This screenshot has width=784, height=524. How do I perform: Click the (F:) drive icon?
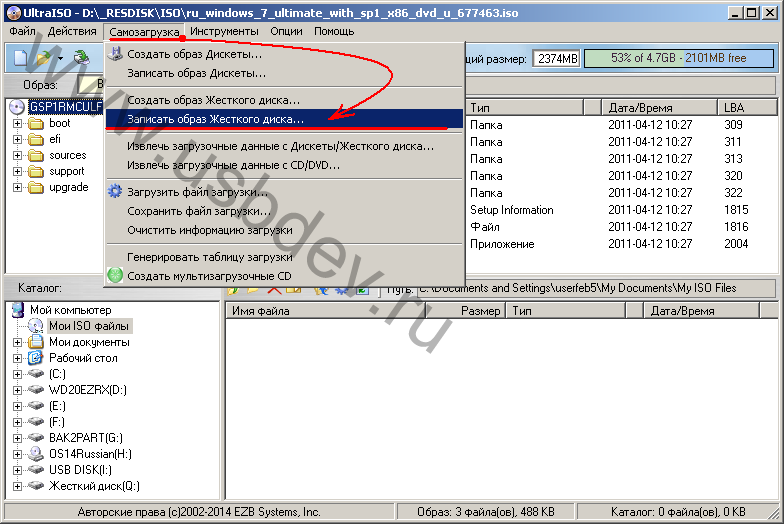(x=36, y=422)
